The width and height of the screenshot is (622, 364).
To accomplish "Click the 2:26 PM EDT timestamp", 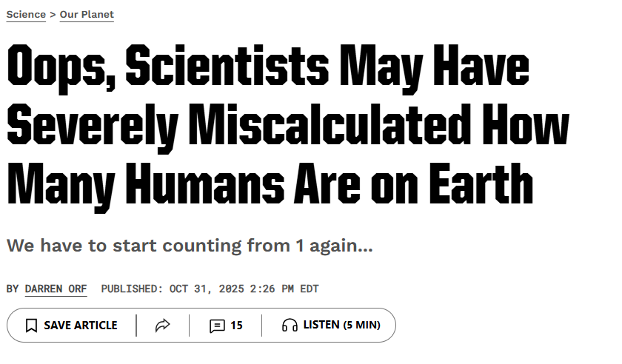I will [x=285, y=289].
